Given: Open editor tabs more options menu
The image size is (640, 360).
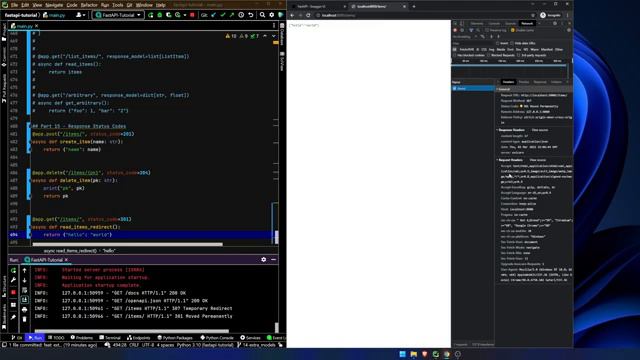Looking at the screenshot, I should (274, 26).
